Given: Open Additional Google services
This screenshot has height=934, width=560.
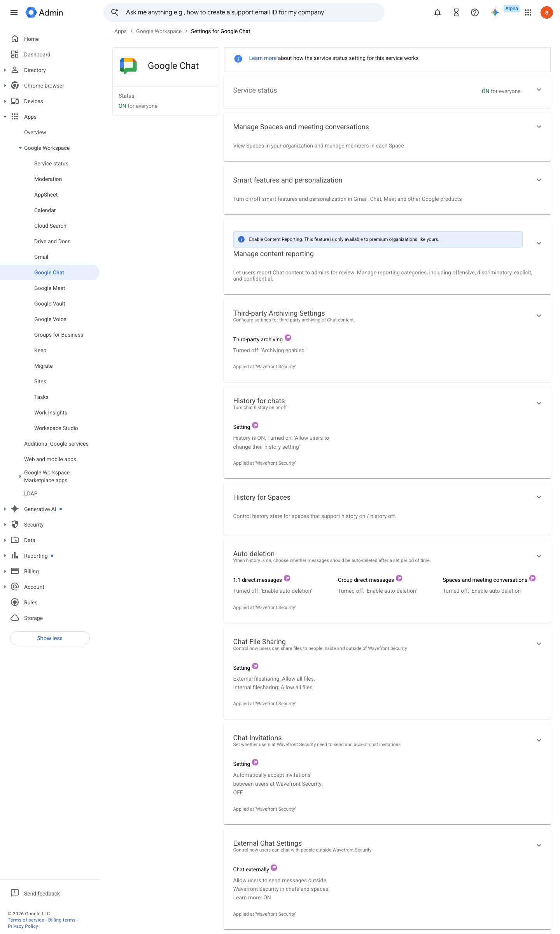Looking at the screenshot, I should 56,444.
